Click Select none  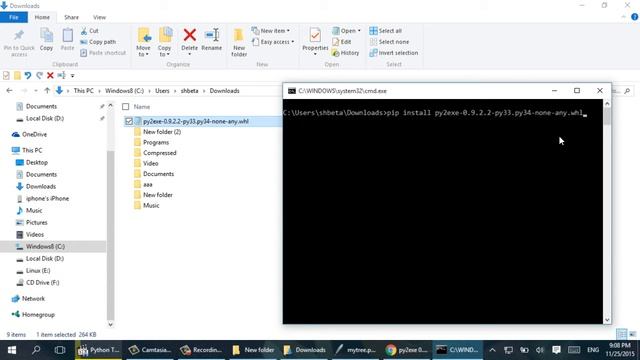point(389,42)
